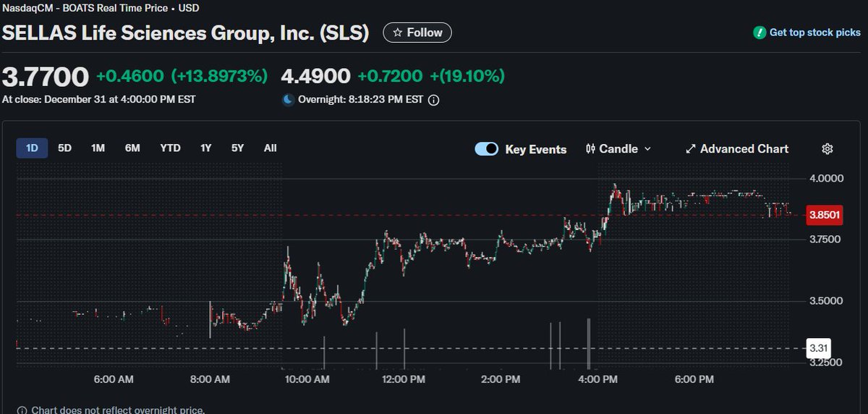
Task: Click the 12:00 PM time axis label
Action: pos(404,379)
